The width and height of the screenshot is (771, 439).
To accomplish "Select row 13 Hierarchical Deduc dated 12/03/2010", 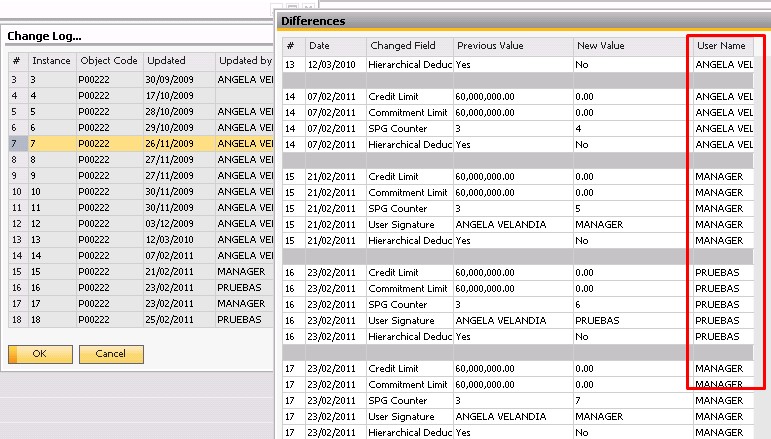I will (x=518, y=64).
